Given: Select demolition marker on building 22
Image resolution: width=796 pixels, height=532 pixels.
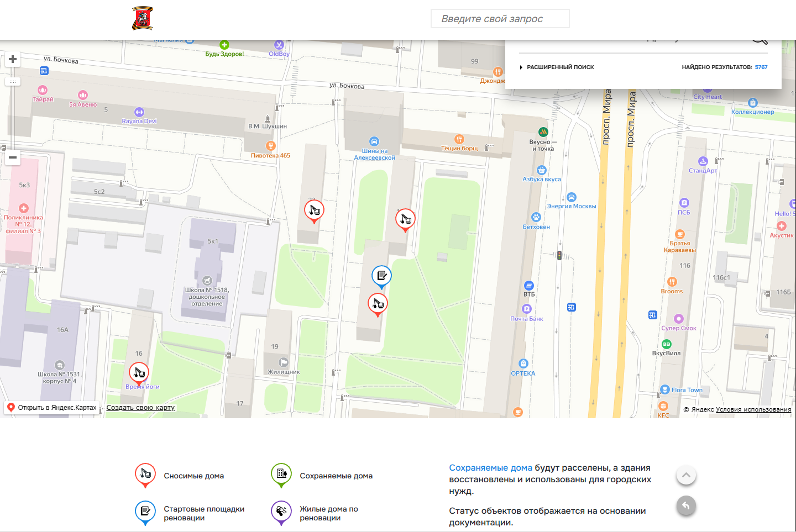Looking at the screenshot, I should tap(314, 210).
